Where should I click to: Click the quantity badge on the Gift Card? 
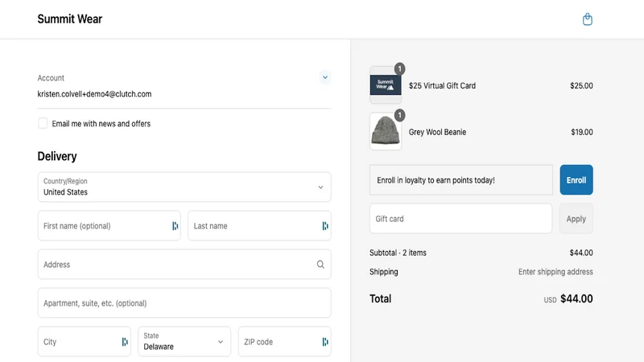[399, 68]
